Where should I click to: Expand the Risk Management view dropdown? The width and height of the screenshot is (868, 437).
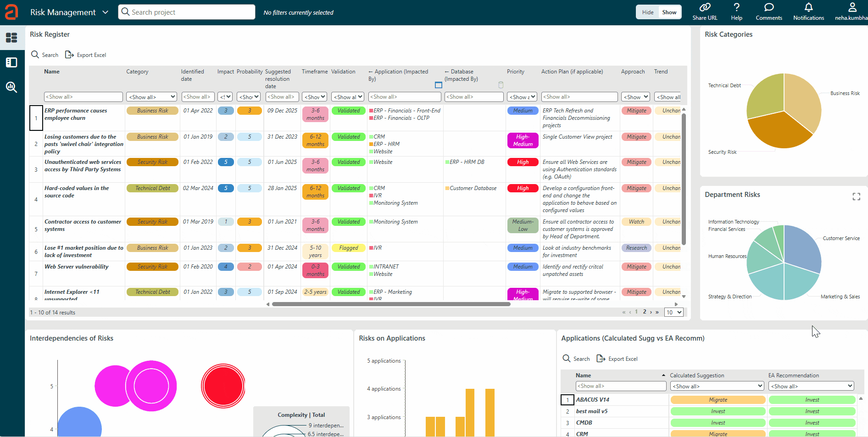coord(106,12)
